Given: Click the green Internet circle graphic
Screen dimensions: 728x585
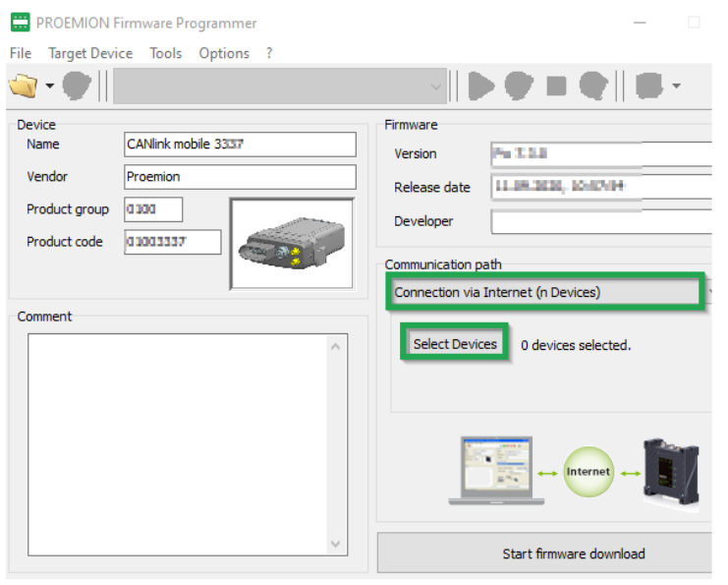Looking at the screenshot, I should (x=588, y=472).
